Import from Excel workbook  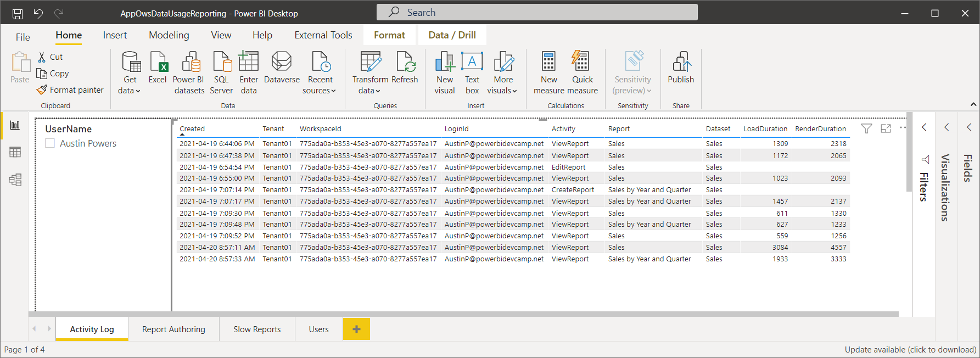click(x=158, y=68)
